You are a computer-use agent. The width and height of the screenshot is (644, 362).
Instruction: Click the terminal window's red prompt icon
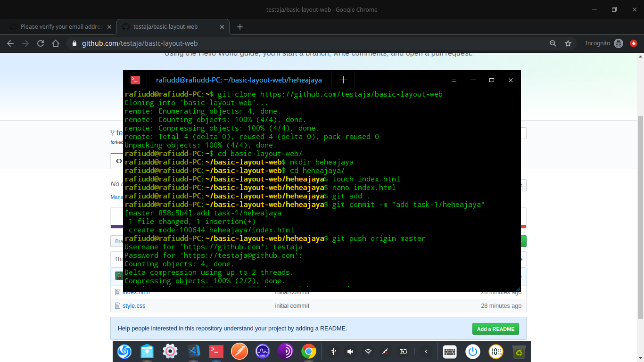135,80
